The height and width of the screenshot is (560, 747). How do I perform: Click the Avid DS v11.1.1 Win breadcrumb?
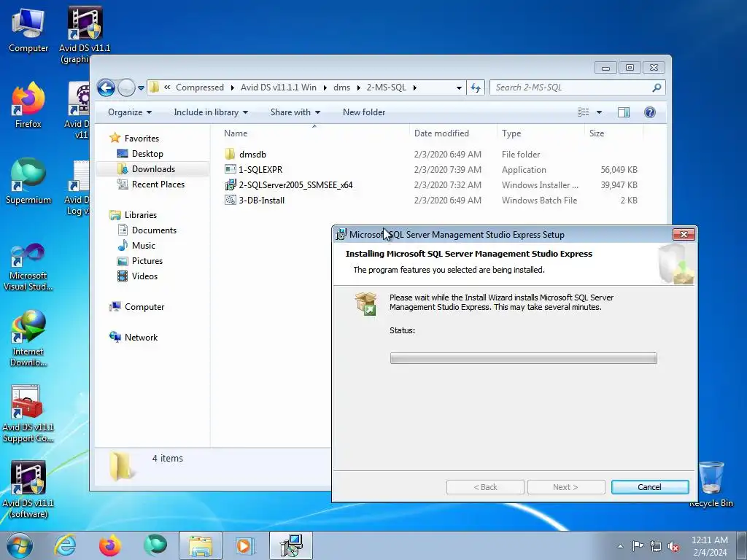tap(278, 87)
